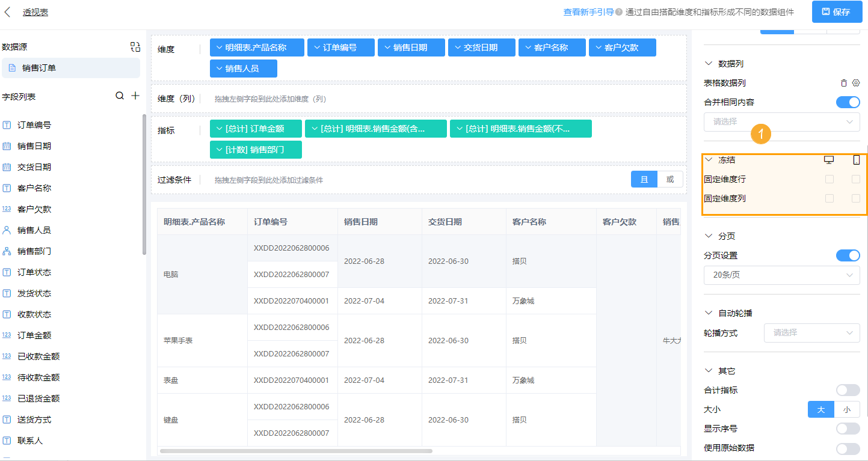Click the back arrow beside 透视表
The image size is (868, 461).
(x=8, y=12)
